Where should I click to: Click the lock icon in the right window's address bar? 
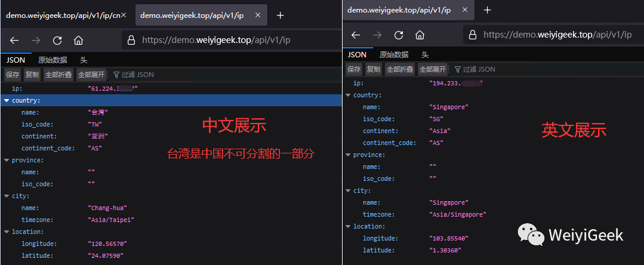472,35
